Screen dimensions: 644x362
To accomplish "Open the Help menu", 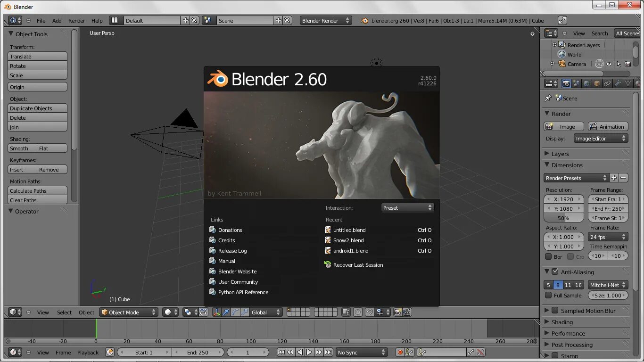I will 97,20.
